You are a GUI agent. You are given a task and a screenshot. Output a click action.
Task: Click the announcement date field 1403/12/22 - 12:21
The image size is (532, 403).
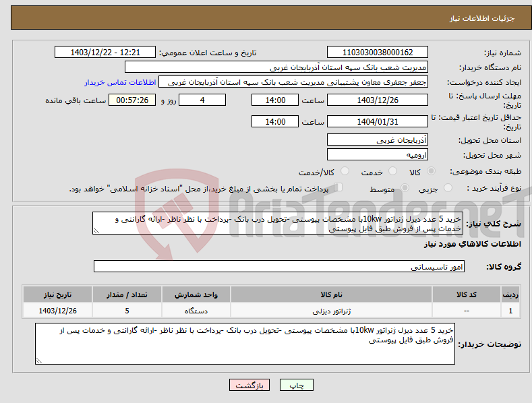105,53
